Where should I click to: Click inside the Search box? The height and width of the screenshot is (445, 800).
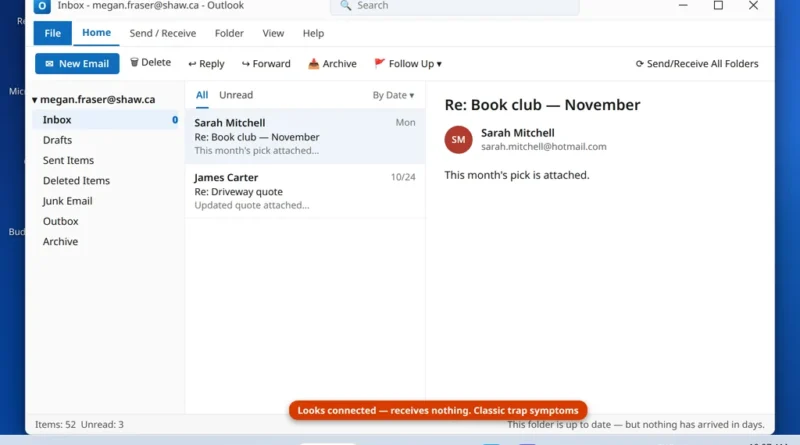click(455, 6)
